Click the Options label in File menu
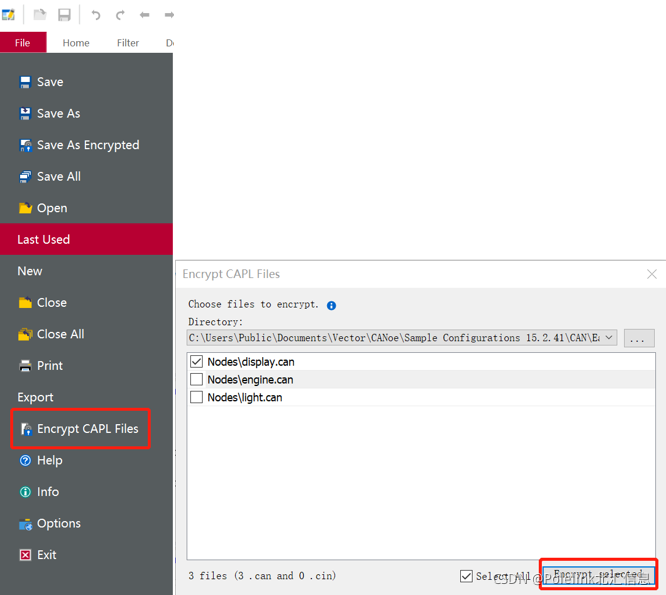Viewport: 666px width, 595px height. click(x=59, y=524)
